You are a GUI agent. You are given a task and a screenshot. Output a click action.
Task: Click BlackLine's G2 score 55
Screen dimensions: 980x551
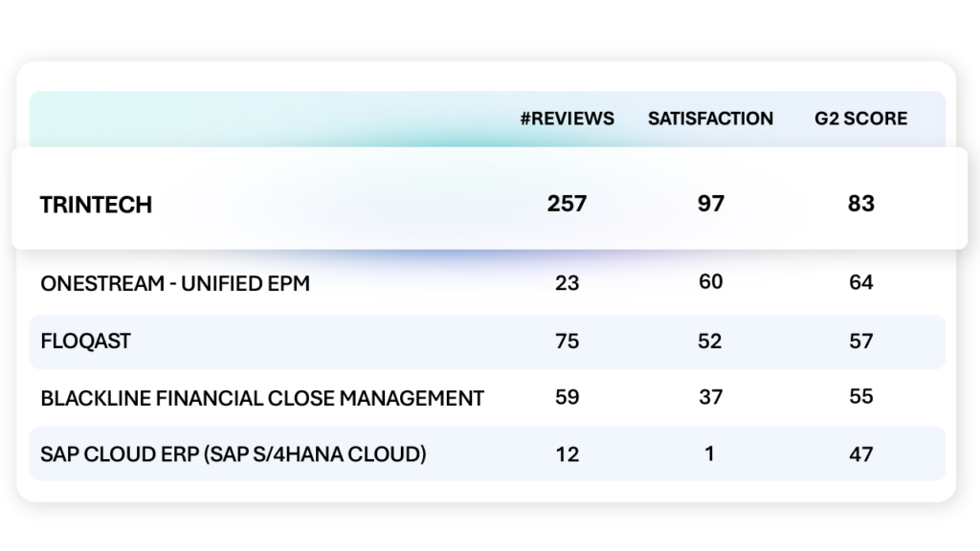click(860, 397)
